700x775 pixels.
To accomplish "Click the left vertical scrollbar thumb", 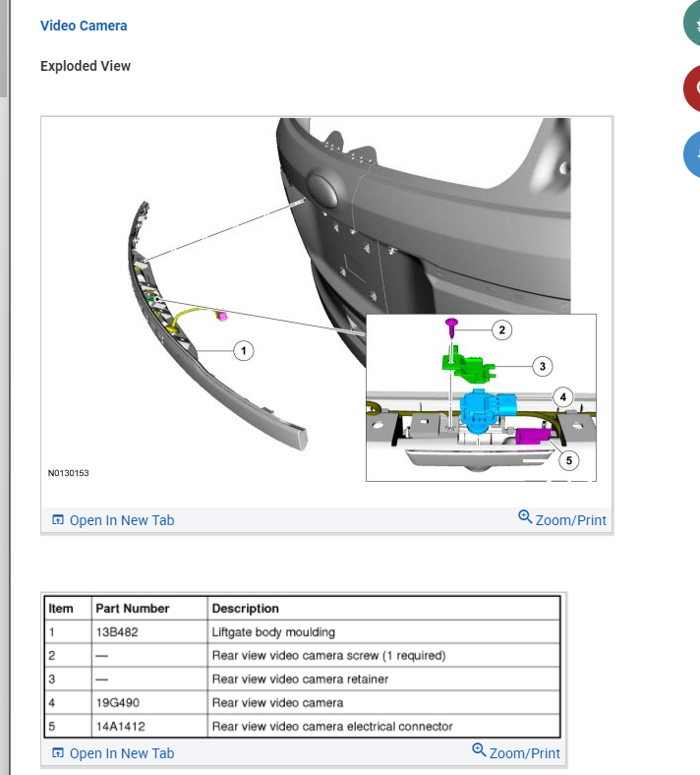I will pos(4,48).
